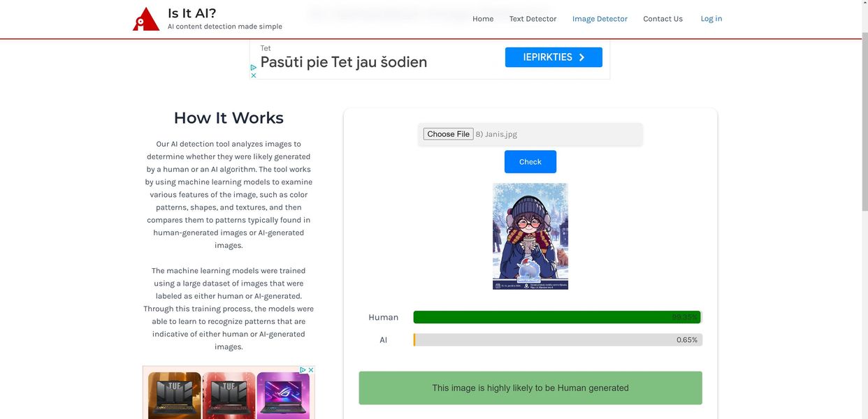Click the AdChoices icon on top banner
The image size is (868, 419).
point(254,68)
